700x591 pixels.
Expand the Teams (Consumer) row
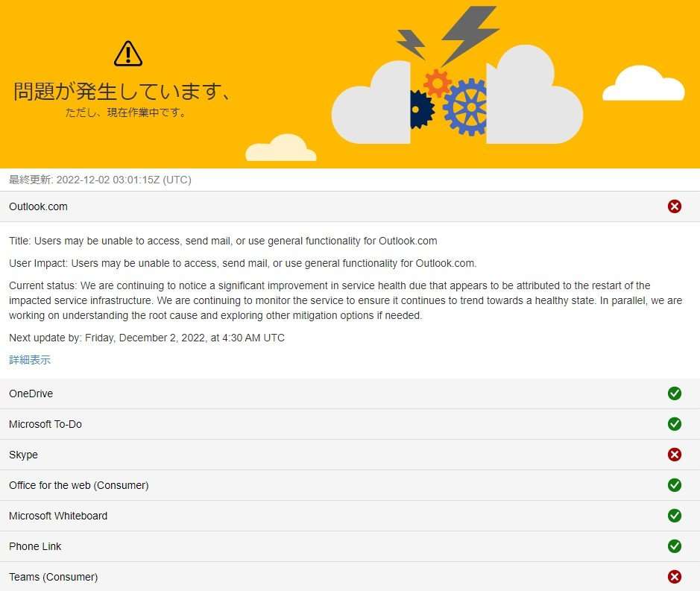click(x=350, y=577)
